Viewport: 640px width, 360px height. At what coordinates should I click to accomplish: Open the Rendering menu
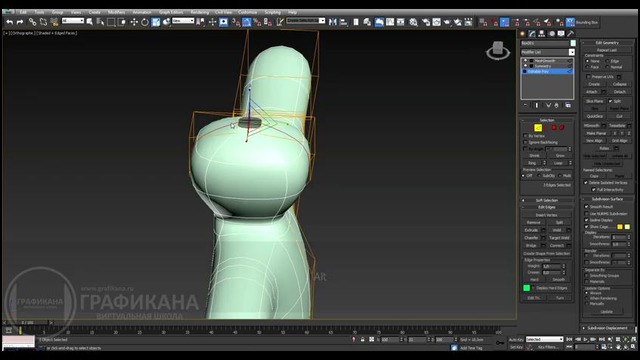click(200, 12)
